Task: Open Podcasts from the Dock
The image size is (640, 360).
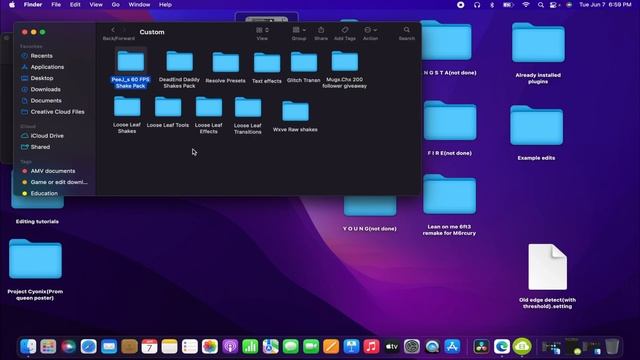Action: 230,347
